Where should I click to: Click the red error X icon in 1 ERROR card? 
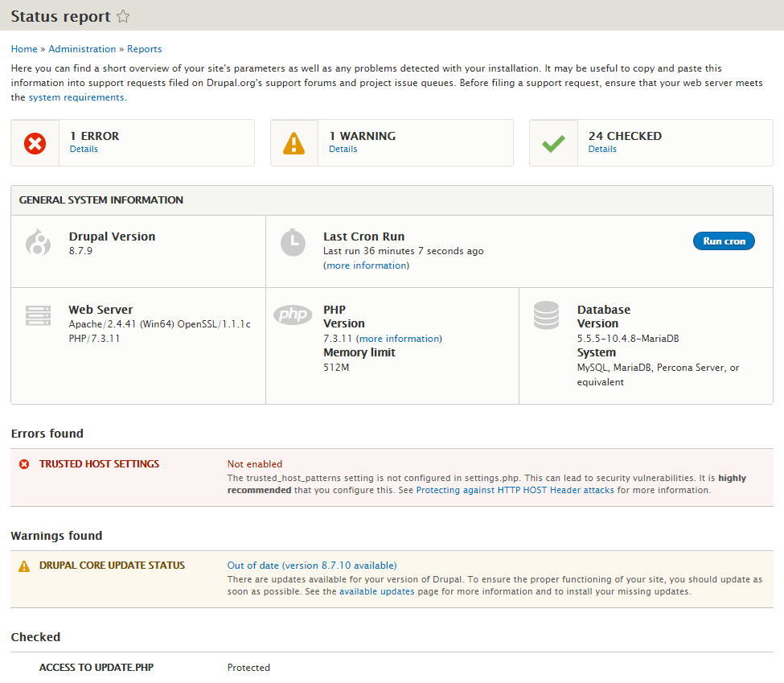coord(35,143)
